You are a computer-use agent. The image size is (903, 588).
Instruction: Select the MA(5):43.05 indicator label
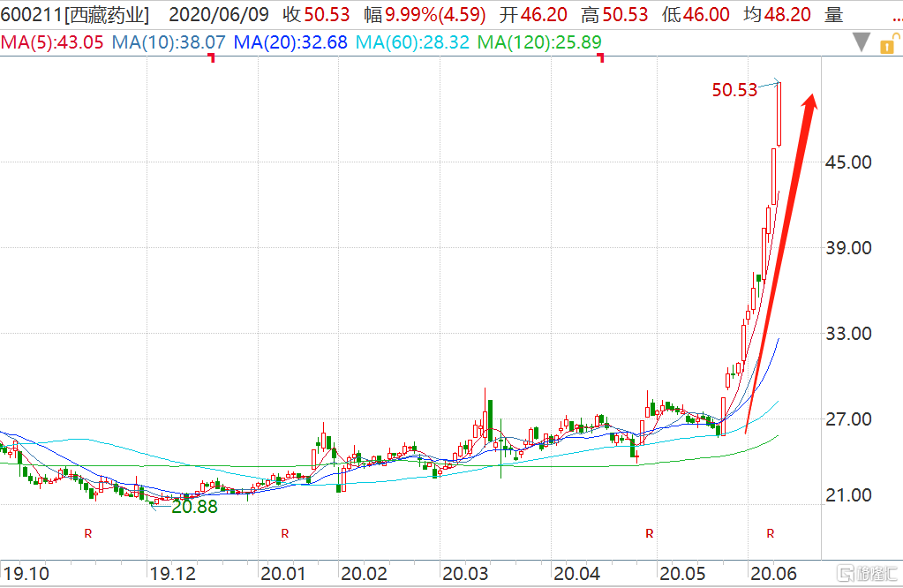[x=52, y=42]
